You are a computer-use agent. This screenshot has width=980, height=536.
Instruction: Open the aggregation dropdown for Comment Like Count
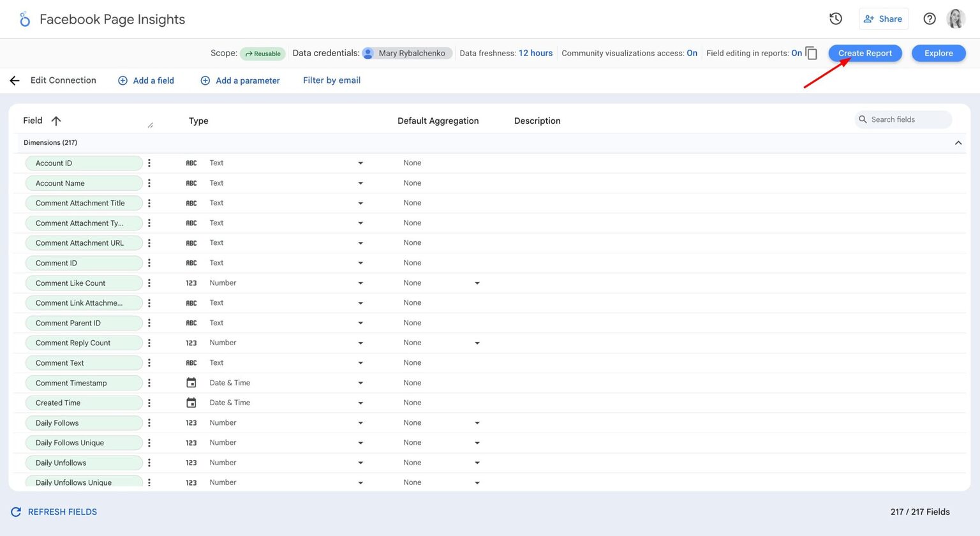tap(477, 283)
